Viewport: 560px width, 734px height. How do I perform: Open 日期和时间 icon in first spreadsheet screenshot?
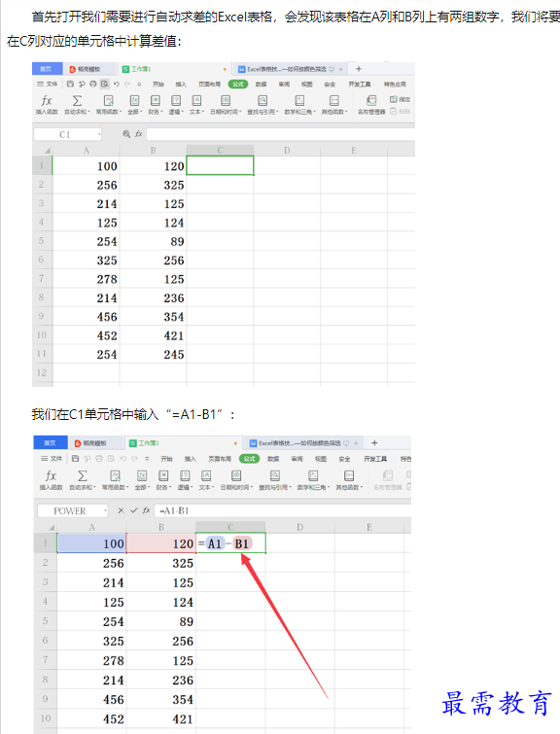click(x=226, y=101)
